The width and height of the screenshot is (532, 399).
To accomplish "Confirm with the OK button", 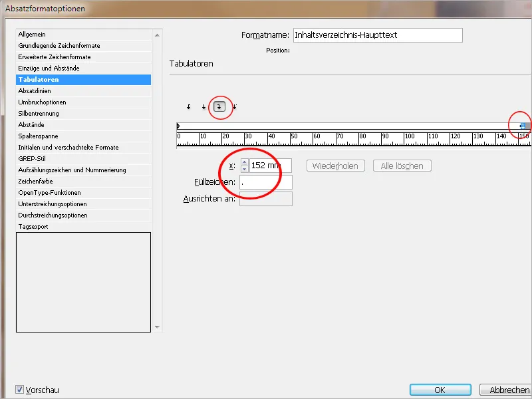I will (440, 390).
